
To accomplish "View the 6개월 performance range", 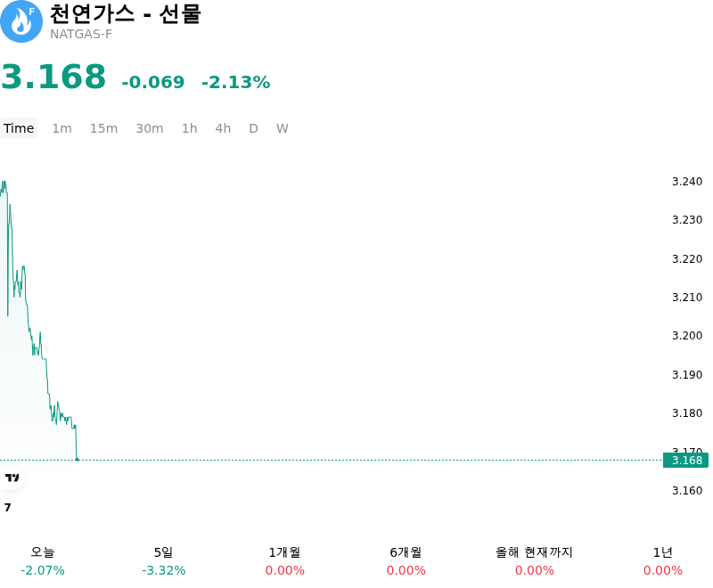I will [406, 561].
